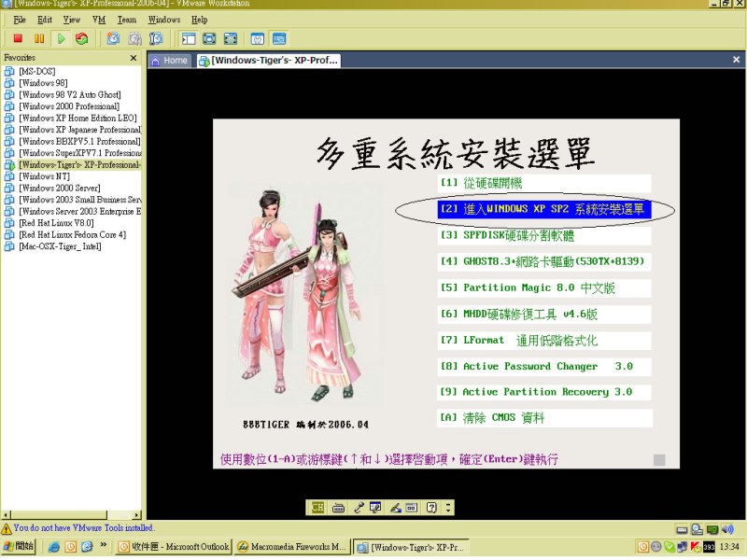Click the yellow Suspend VM button
This screenshot has width=747, height=560.
[x=39, y=38]
